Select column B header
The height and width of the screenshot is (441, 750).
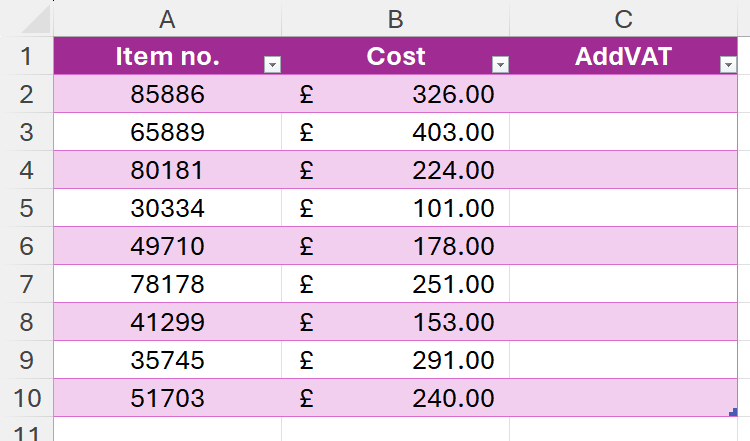pyautogui.click(x=395, y=18)
